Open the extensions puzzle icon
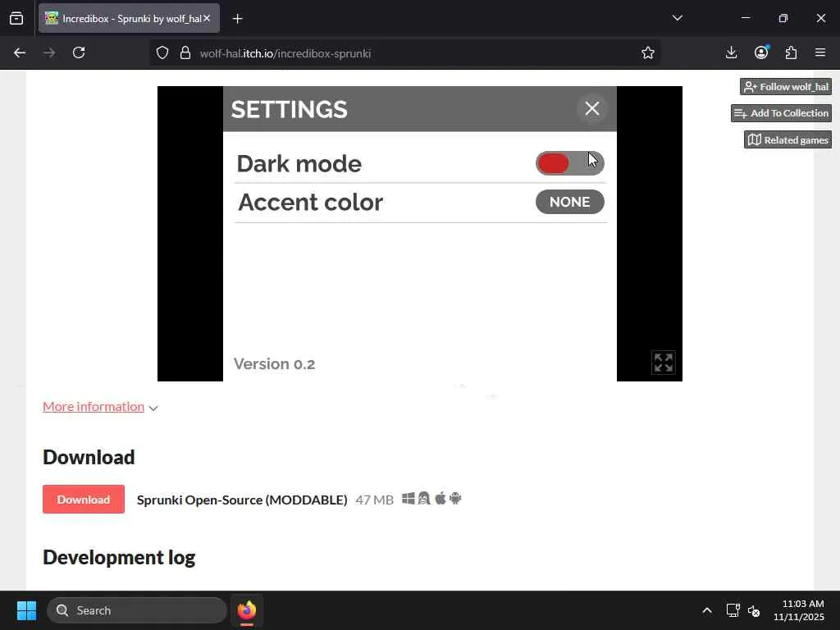Screen dimensions: 840x630 pyautogui.click(x=791, y=52)
